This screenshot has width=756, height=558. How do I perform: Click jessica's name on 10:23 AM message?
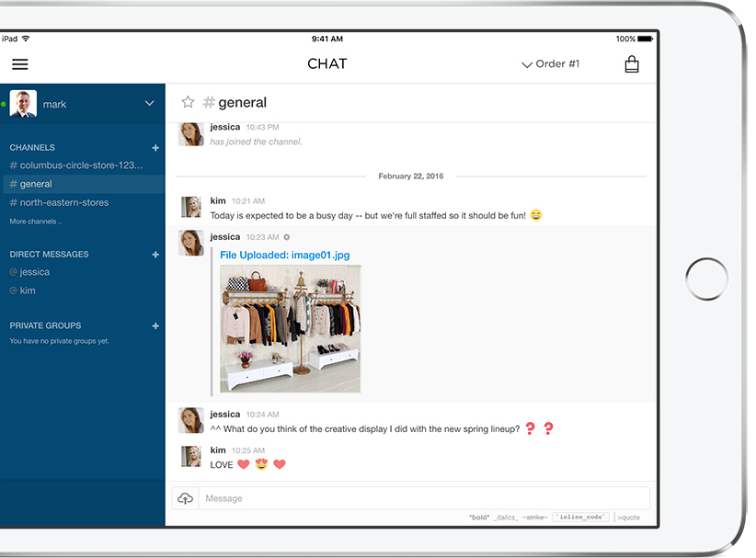click(225, 236)
